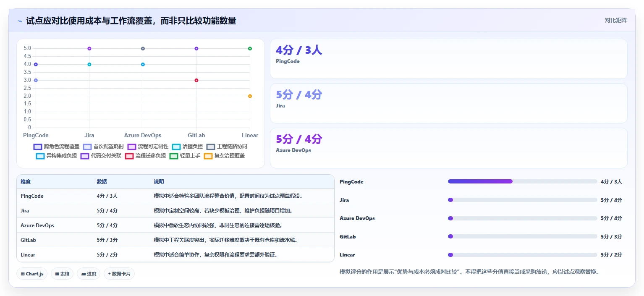644x296 pixels.
Task: Click the lightning icon beside the header title
Action: [x=20, y=21]
